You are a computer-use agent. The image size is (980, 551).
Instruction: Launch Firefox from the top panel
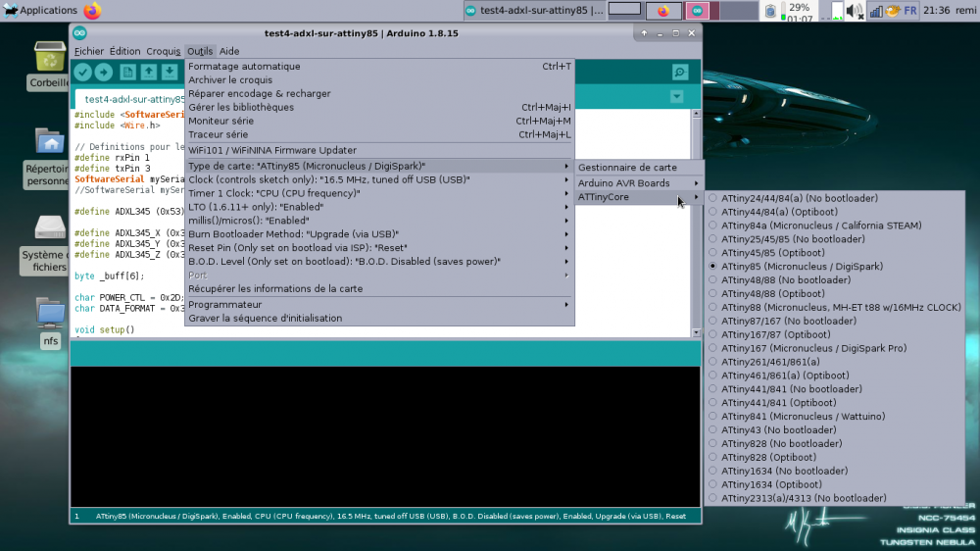(92, 10)
